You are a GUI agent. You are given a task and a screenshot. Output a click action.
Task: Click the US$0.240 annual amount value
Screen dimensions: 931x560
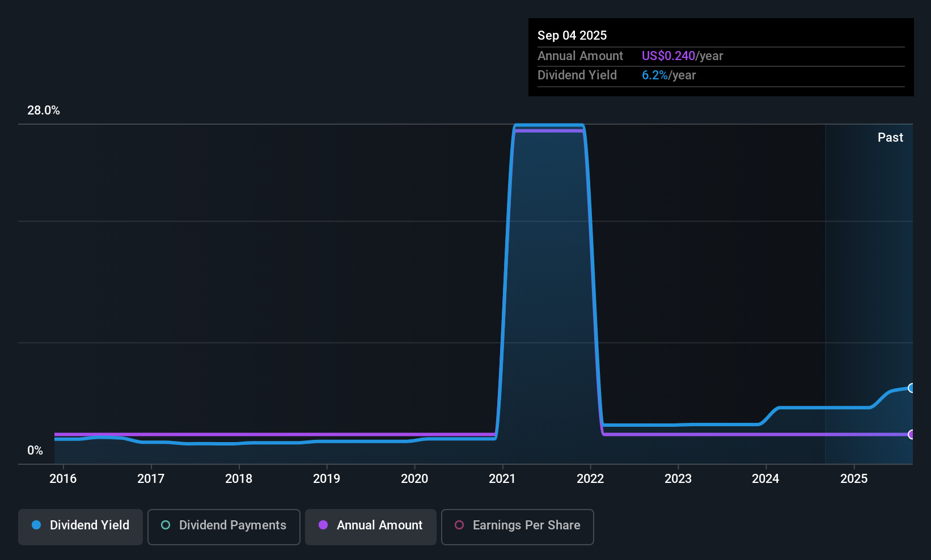[x=668, y=56]
